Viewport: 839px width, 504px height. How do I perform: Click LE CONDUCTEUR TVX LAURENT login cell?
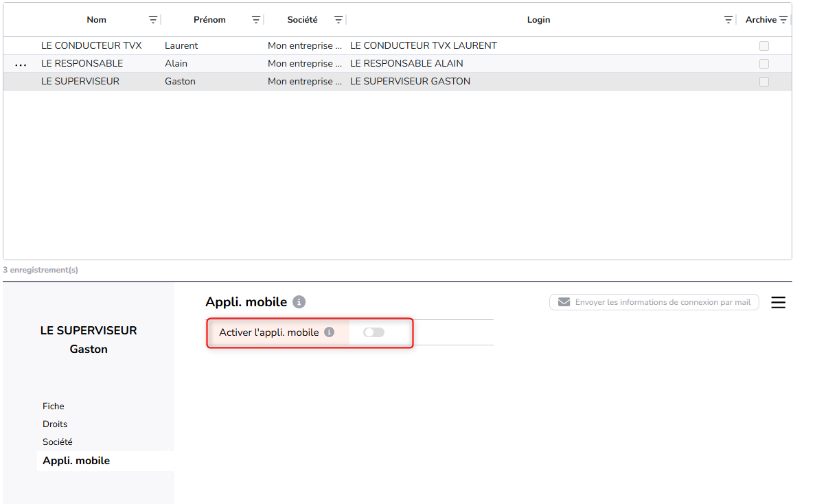tap(424, 46)
